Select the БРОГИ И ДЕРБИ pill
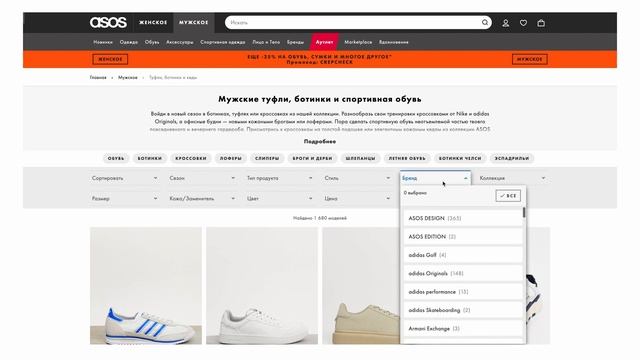 coord(312,158)
